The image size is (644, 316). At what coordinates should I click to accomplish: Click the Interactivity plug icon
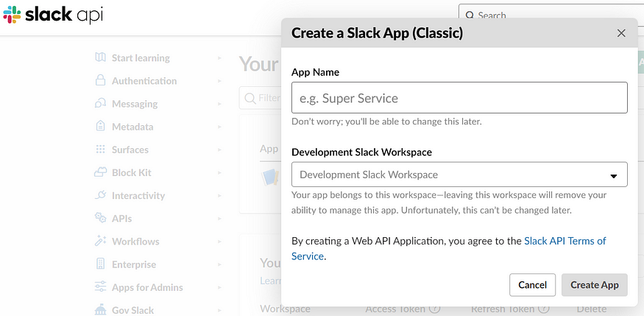coord(100,196)
